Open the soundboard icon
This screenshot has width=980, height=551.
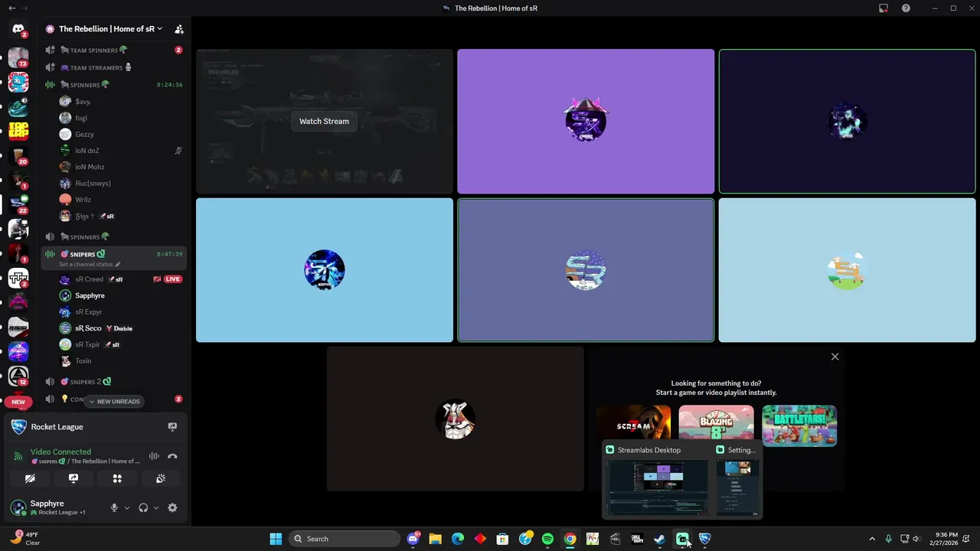click(161, 478)
